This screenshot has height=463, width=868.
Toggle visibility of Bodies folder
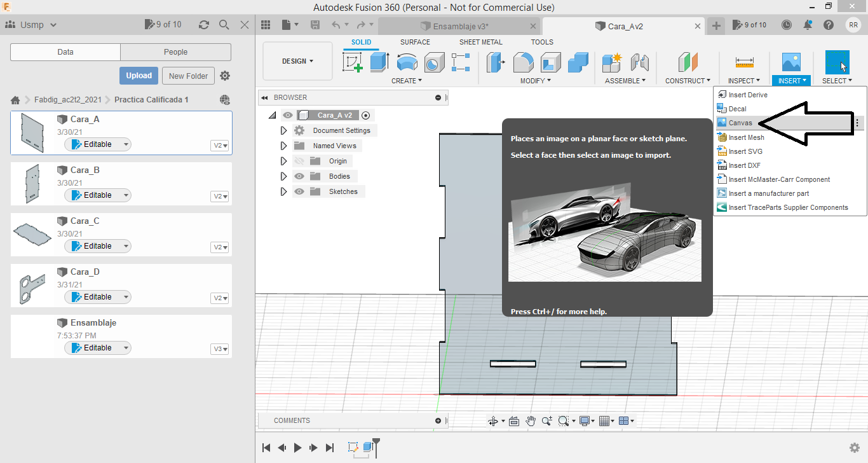[x=299, y=176]
